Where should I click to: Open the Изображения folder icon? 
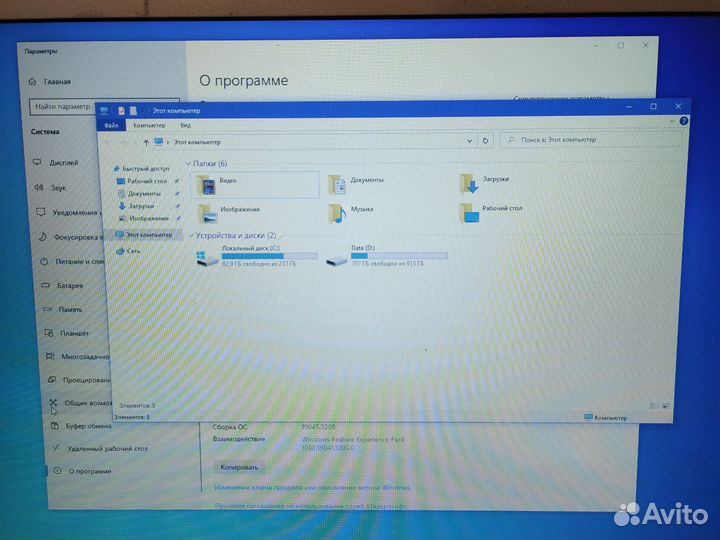[x=208, y=214]
